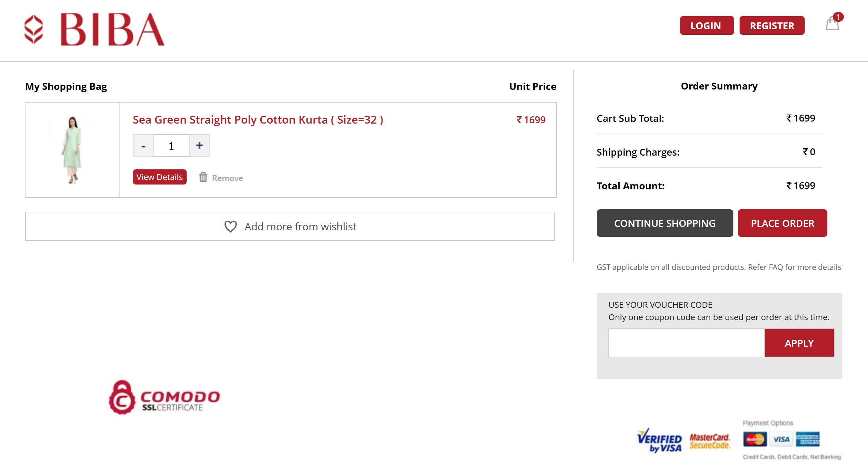This screenshot has height=463, width=868.
Task: Focus the voucher code input field
Action: pyautogui.click(x=686, y=343)
